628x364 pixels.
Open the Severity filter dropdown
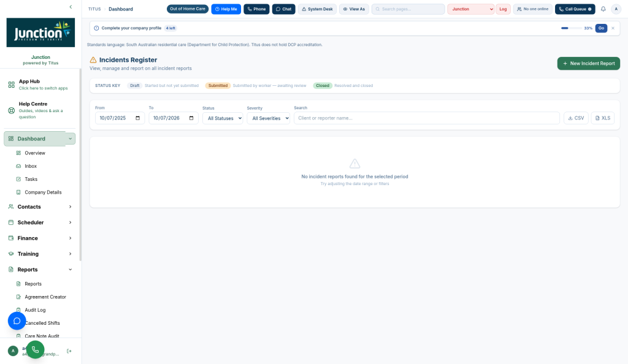pyautogui.click(x=269, y=118)
